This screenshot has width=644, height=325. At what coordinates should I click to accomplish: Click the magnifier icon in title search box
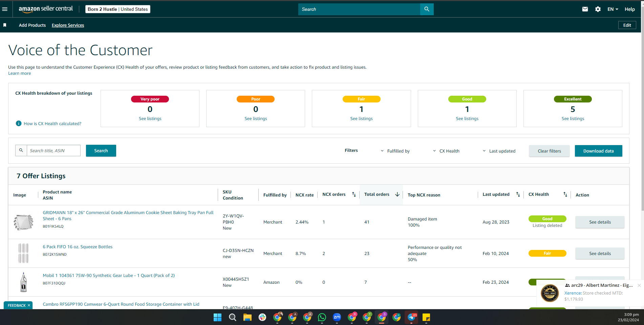pyautogui.click(x=21, y=150)
